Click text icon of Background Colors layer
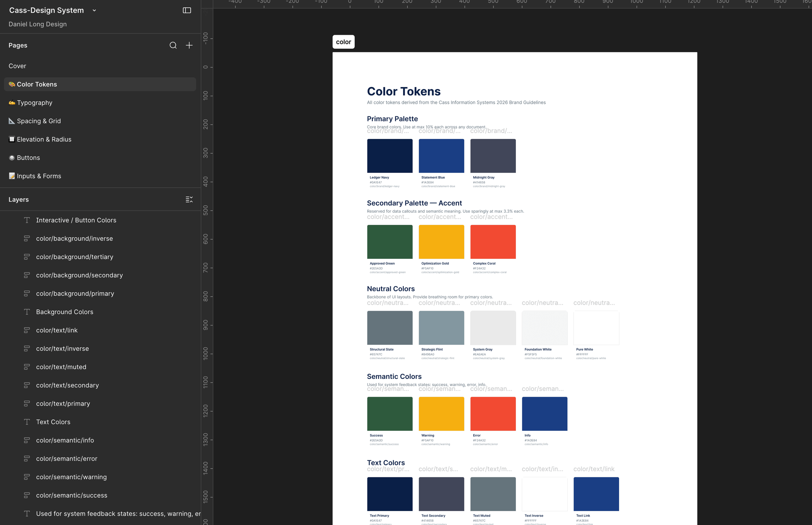 click(x=27, y=312)
